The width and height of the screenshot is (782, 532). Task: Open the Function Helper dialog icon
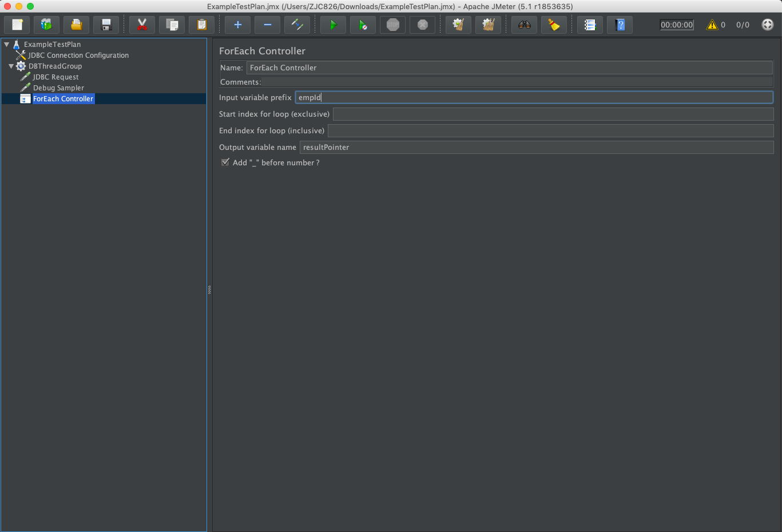[590, 25]
